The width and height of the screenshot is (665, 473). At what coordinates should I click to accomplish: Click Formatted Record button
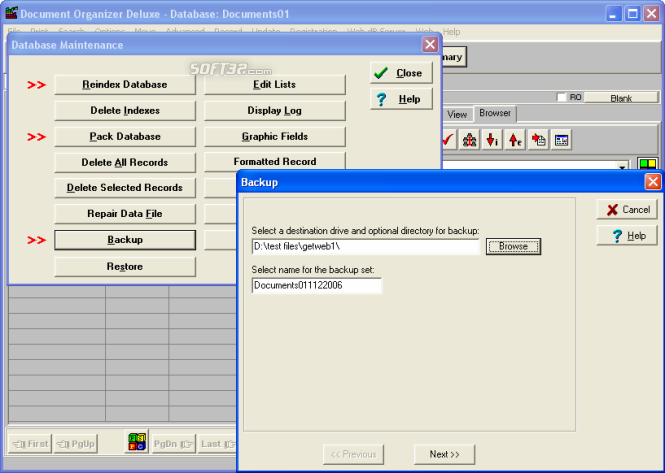(274, 162)
